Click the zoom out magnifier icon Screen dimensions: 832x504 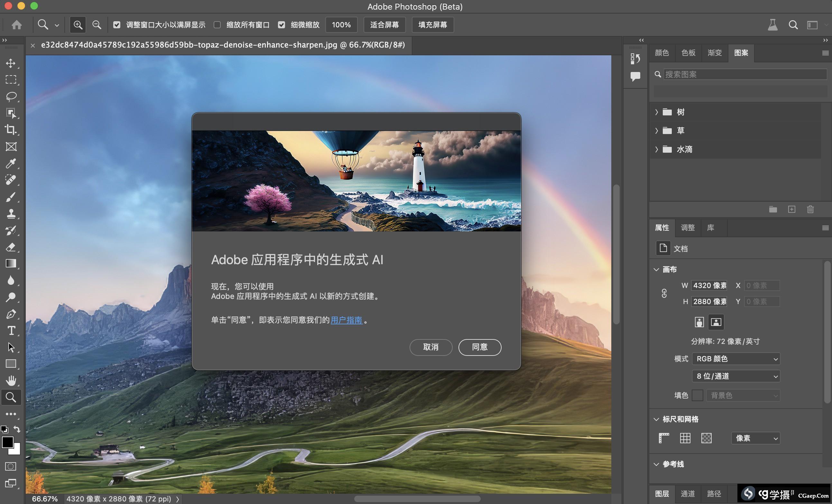[97, 25]
